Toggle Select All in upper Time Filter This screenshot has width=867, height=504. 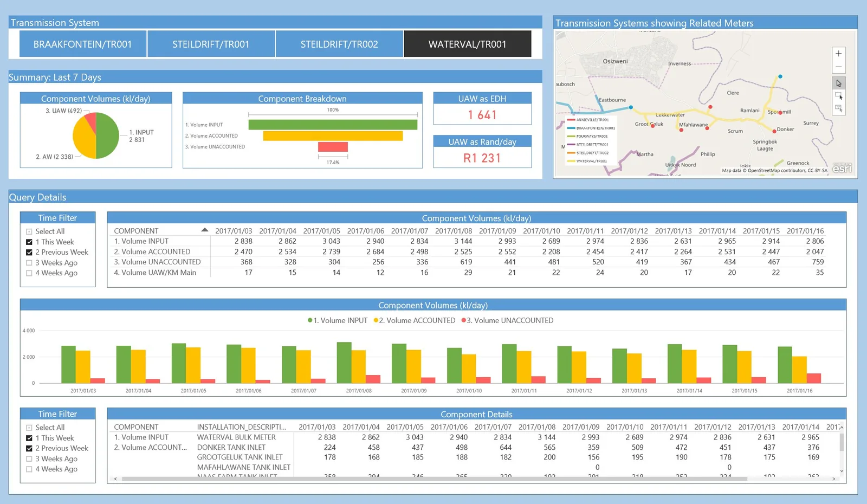pos(29,231)
